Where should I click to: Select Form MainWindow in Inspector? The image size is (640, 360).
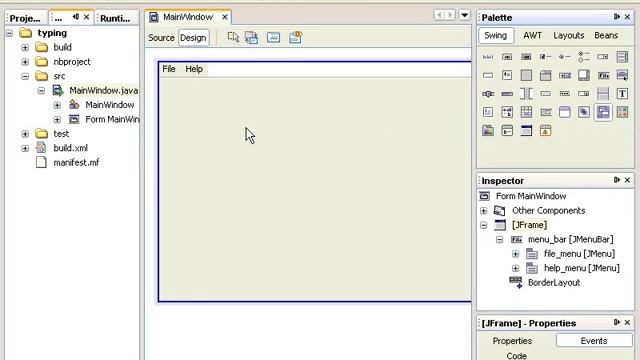[531, 196]
